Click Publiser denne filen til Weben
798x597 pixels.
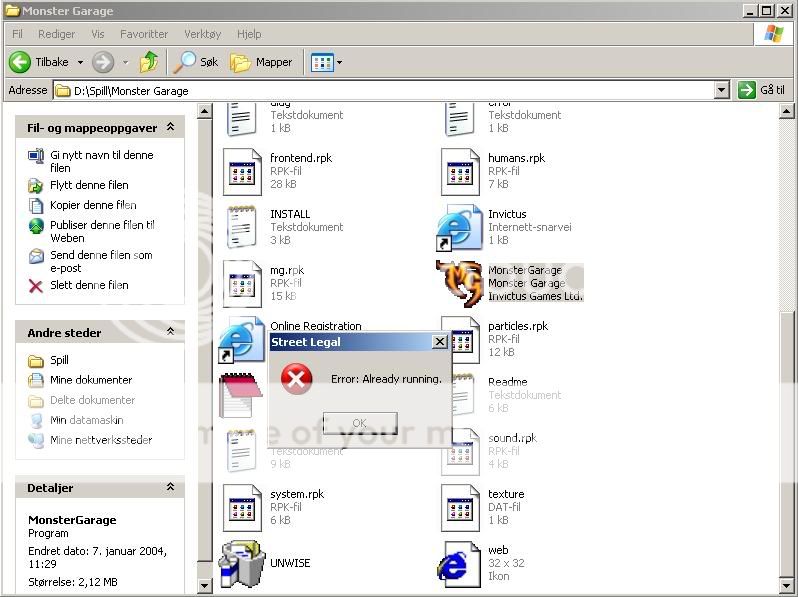click(102, 232)
